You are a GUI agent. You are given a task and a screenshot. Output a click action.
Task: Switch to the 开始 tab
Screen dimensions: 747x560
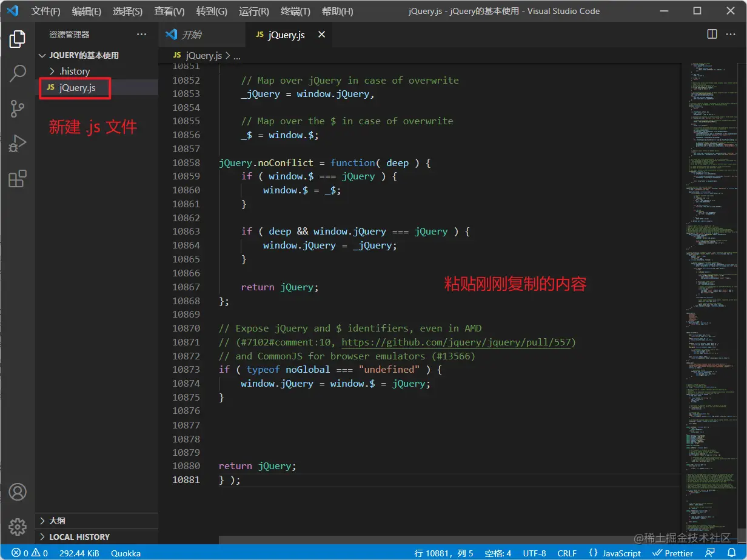click(203, 35)
